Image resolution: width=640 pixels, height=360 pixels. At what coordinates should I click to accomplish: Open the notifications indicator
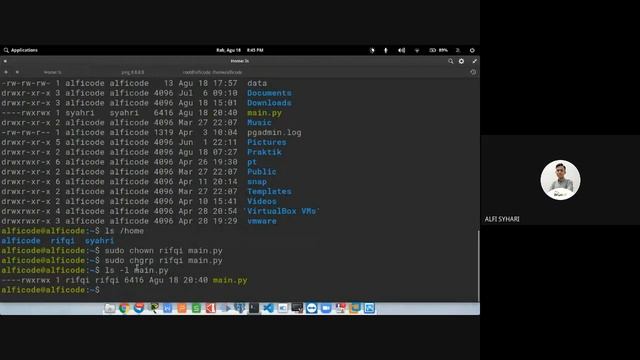(x=458, y=50)
